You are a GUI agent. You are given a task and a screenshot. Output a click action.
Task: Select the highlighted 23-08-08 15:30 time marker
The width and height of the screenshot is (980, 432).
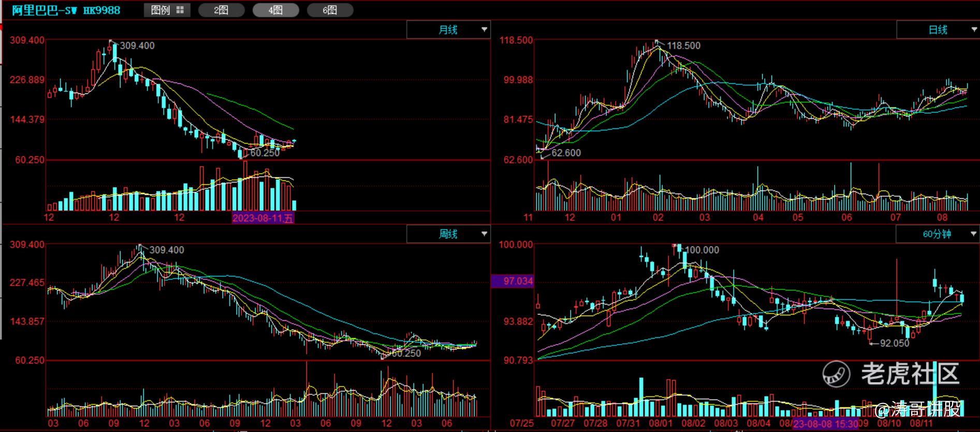click(x=826, y=424)
